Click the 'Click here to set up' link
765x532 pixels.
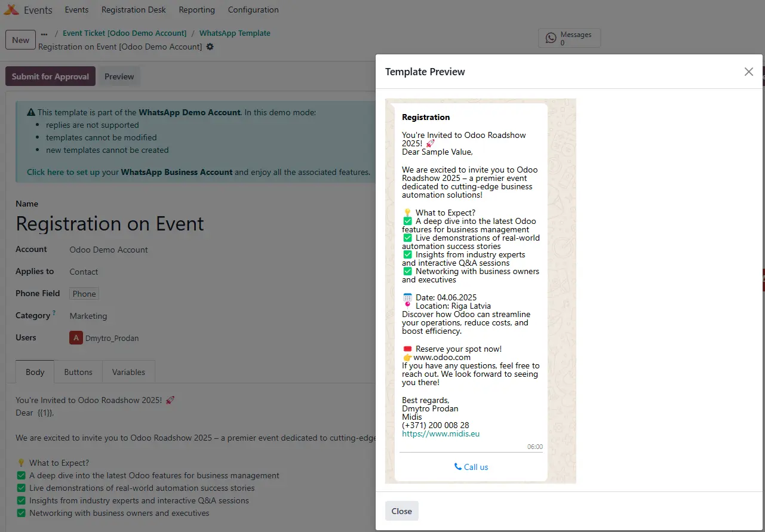tap(63, 172)
